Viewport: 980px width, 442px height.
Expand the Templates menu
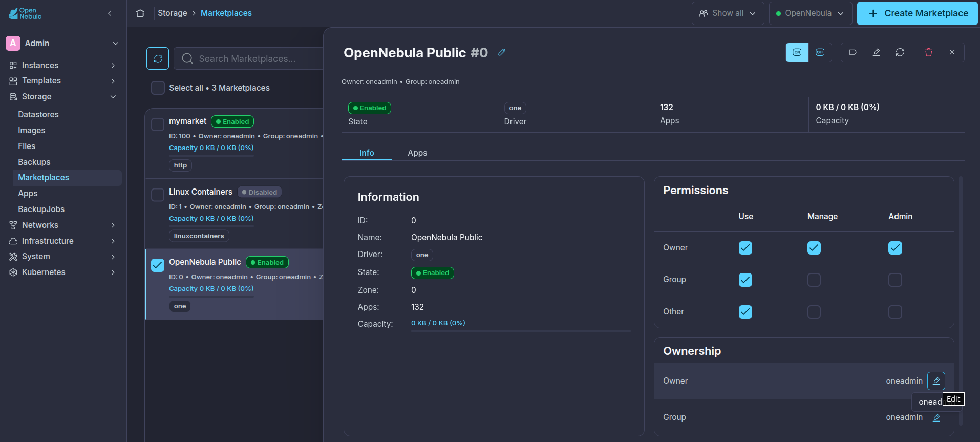point(63,81)
